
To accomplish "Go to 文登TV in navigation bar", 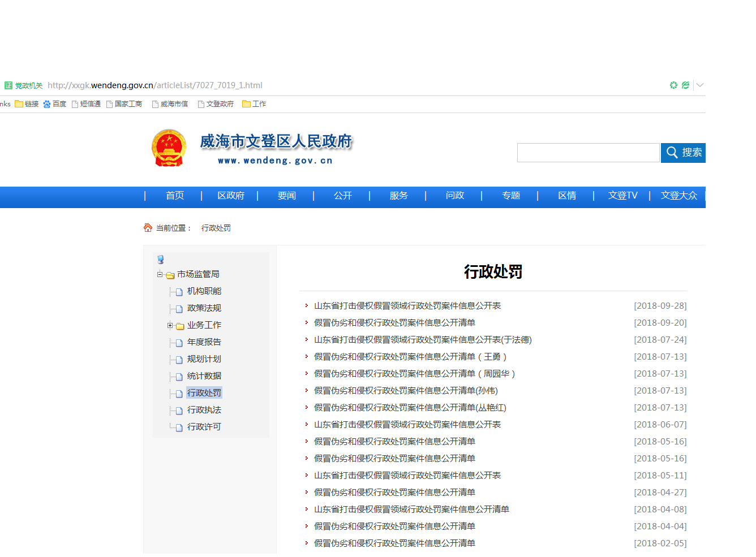I will tap(622, 196).
